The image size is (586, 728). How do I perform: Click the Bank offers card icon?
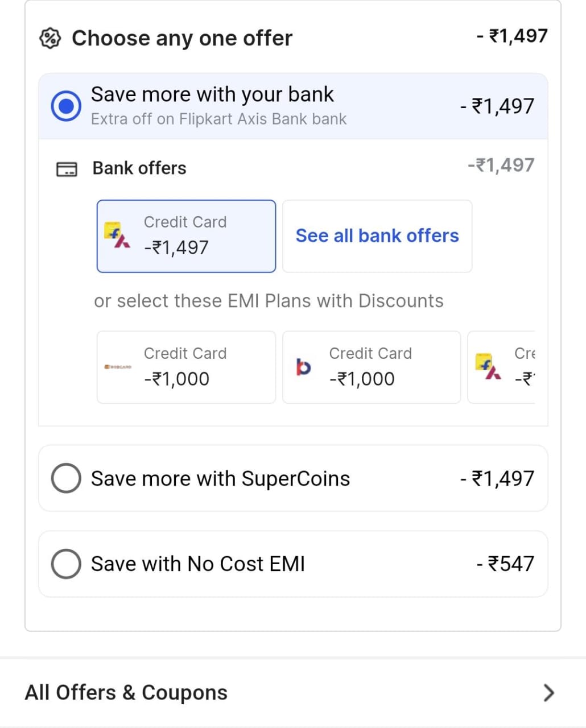click(x=67, y=169)
